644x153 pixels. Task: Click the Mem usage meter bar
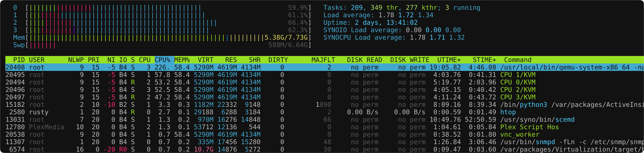click(168, 38)
